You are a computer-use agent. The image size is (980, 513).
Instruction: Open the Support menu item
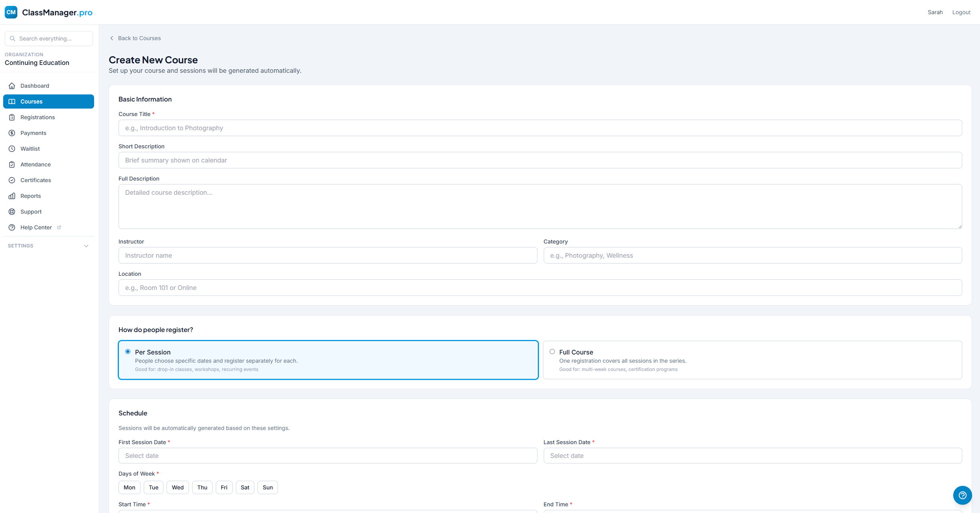(31, 211)
